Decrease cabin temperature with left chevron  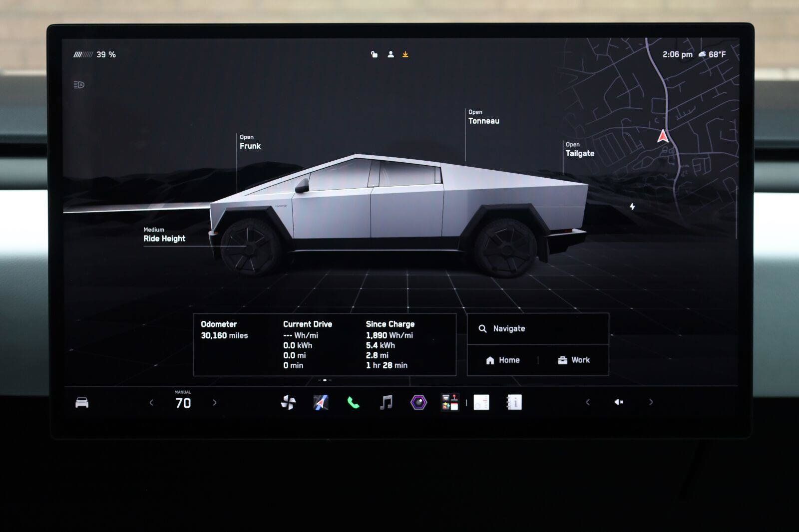click(x=151, y=402)
